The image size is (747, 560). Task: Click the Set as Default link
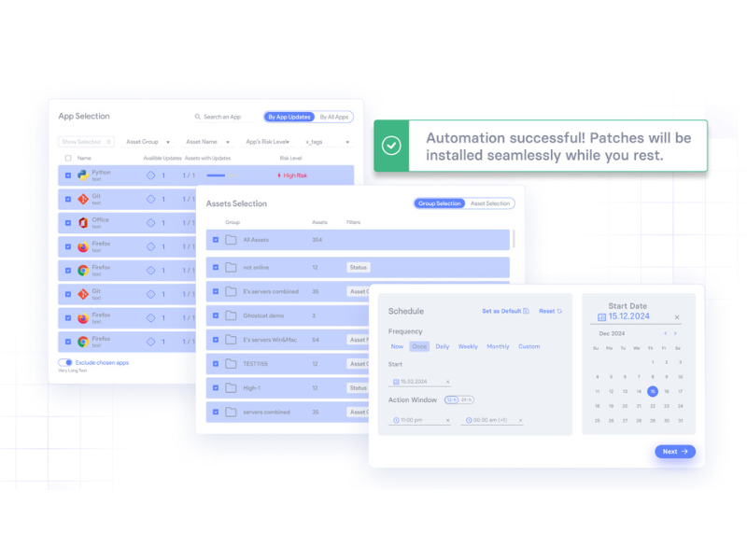[505, 311]
